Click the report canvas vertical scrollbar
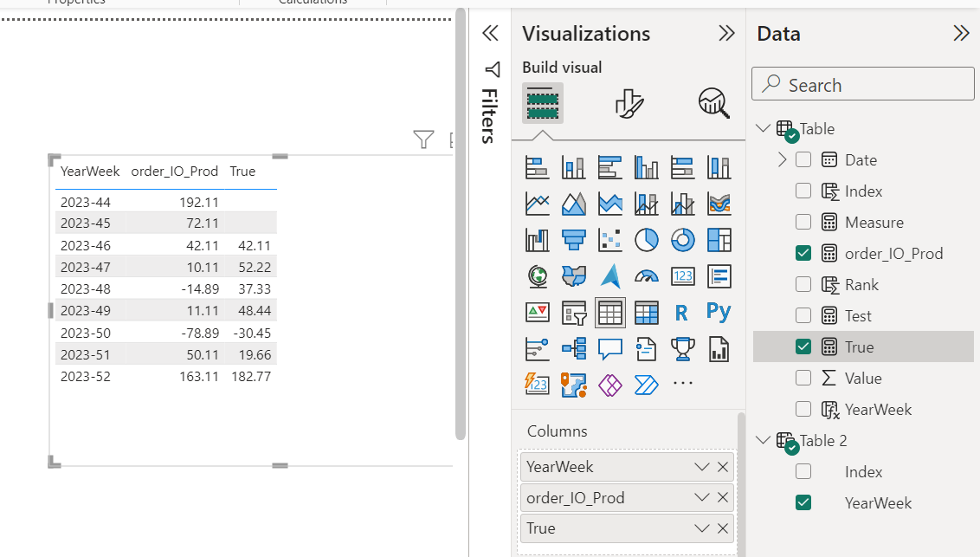The height and width of the screenshot is (557, 980). [461, 225]
